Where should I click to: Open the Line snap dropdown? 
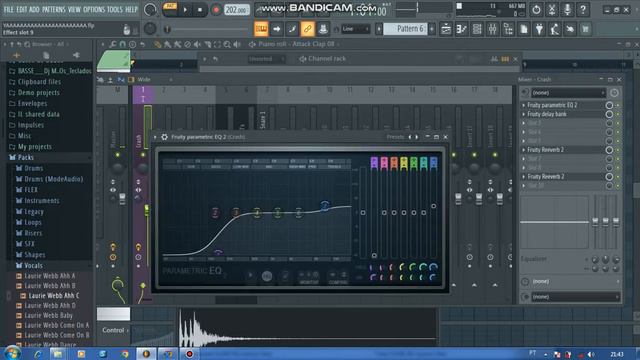tap(355, 29)
